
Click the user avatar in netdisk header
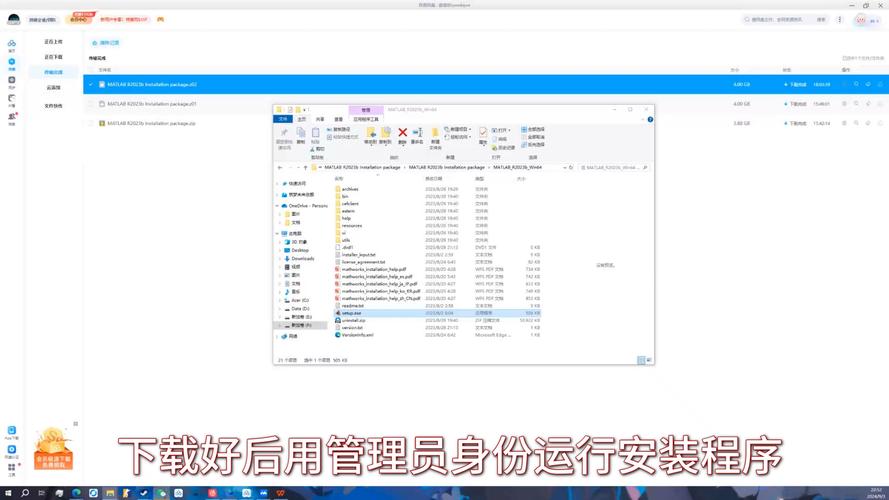[x=861, y=20]
